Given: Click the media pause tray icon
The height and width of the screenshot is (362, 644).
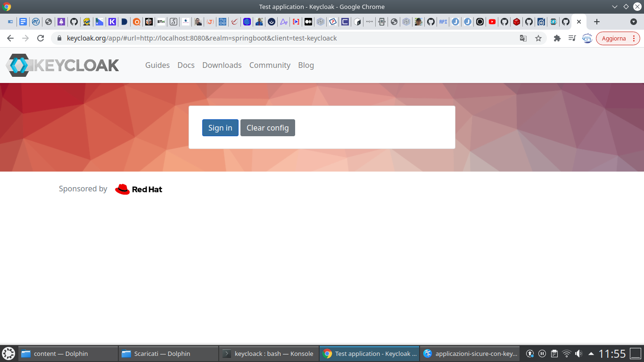Looking at the screenshot, I should (x=542, y=354).
